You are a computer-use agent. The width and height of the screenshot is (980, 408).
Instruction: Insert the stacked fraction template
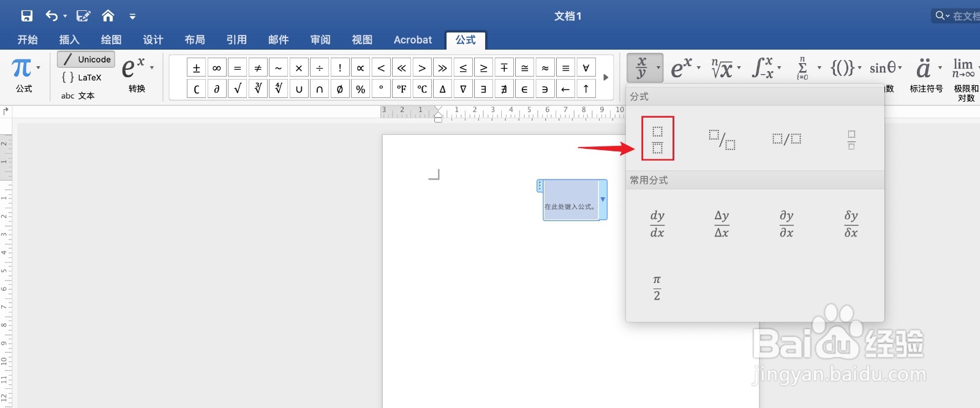[x=657, y=139]
